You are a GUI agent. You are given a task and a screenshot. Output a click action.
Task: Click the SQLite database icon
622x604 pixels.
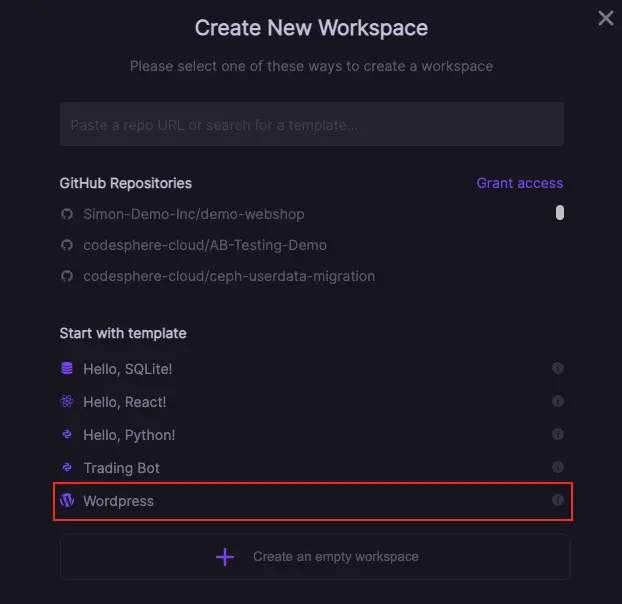tap(67, 368)
